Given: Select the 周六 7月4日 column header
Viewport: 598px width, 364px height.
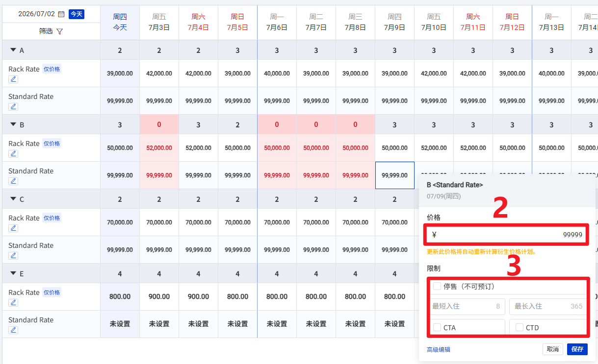Looking at the screenshot, I should click(x=198, y=23).
